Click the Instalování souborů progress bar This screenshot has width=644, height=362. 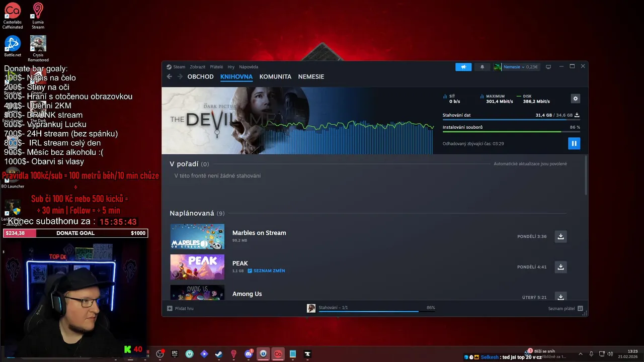click(x=511, y=132)
